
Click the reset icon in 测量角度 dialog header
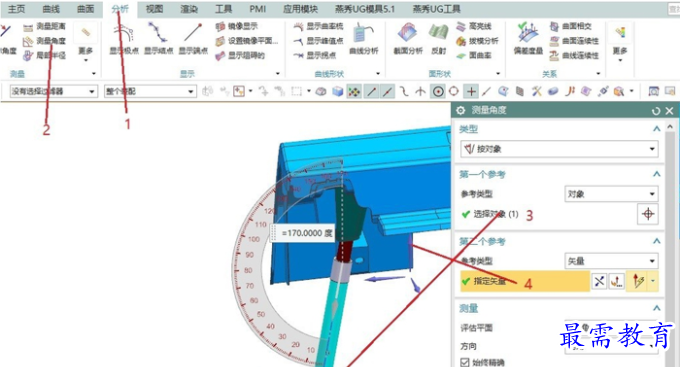(x=656, y=111)
